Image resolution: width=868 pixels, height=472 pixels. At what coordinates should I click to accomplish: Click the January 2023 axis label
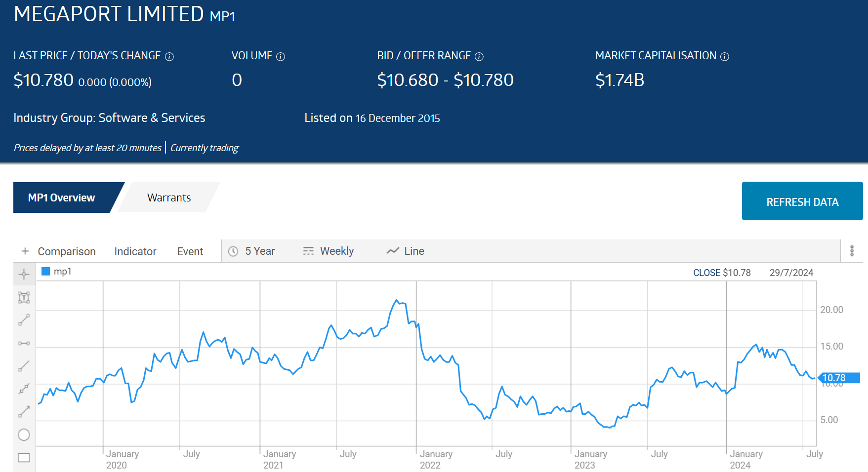point(590,459)
